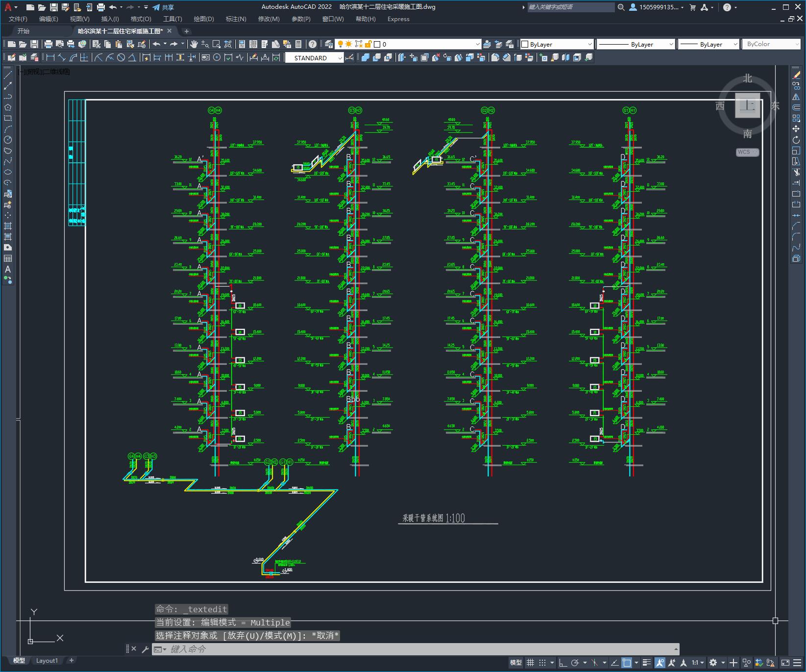Click the Save icon in quick access toolbar
The width and height of the screenshot is (806, 672).
click(54, 7)
